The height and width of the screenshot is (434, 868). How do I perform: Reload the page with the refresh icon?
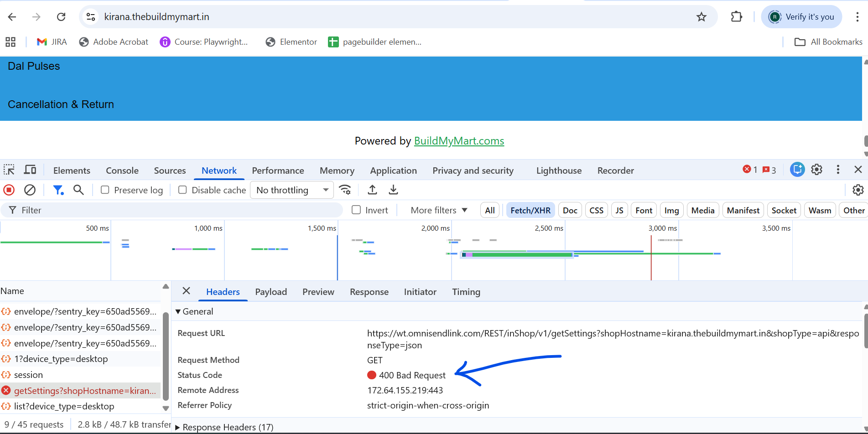61,17
